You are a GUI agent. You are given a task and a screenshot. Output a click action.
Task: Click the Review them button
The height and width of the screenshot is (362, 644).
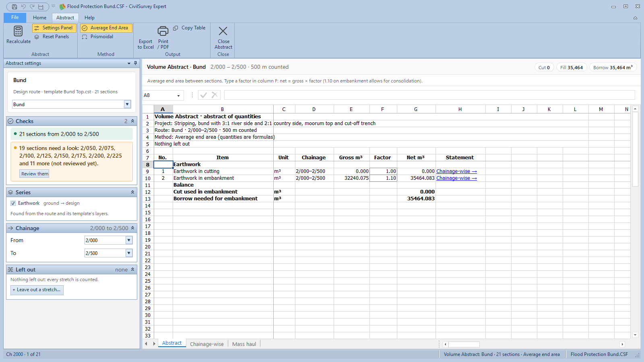(x=35, y=174)
